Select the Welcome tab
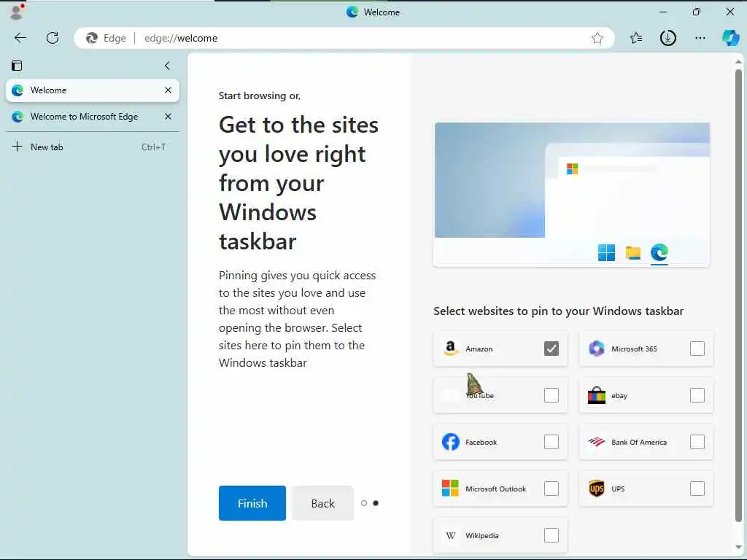 [x=93, y=90]
